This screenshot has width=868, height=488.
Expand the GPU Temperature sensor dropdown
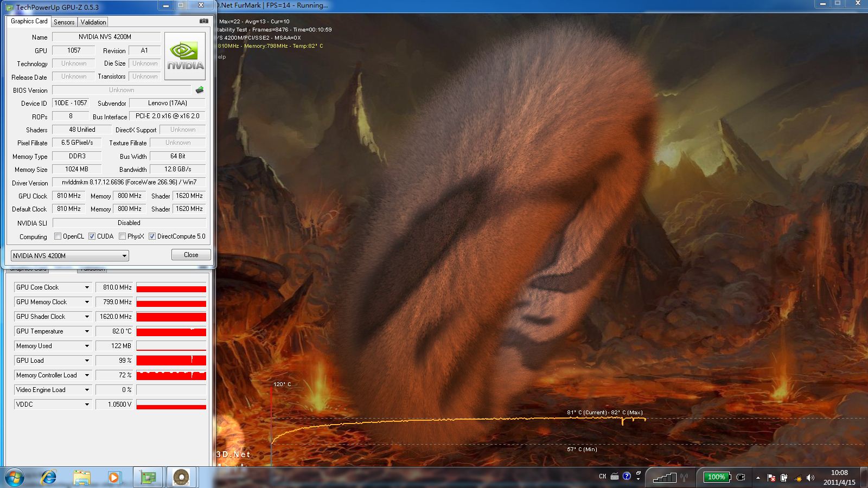[x=87, y=331]
